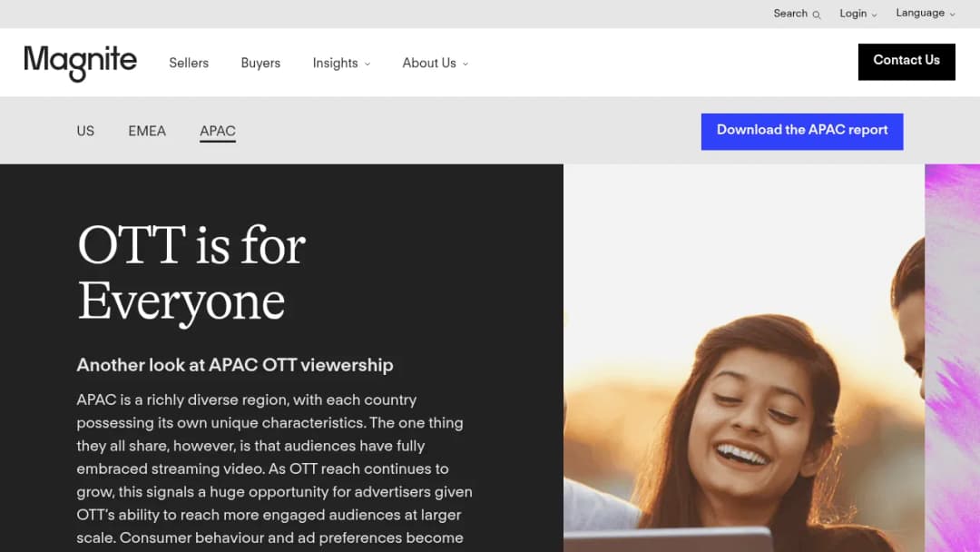Expand the About Us menu
Image resolution: width=980 pixels, height=552 pixels.
tap(435, 64)
